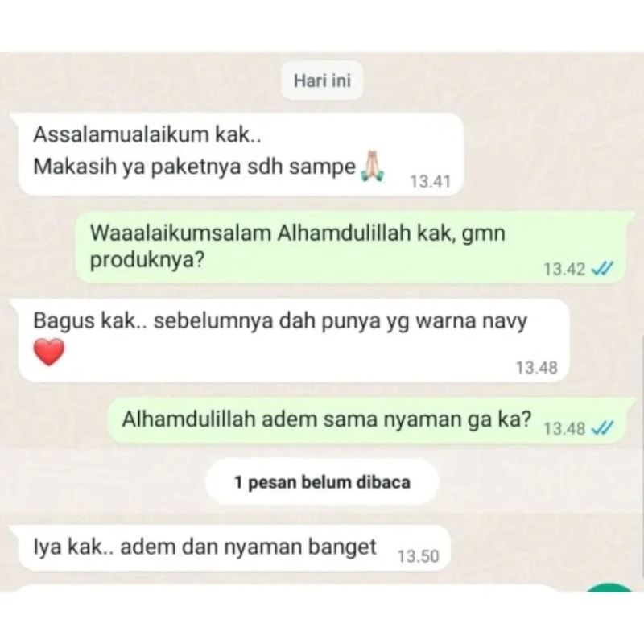Click the text 'Makasih ya paketnya sdh sampe'
This screenshot has width=644, height=644.
[x=194, y=167]
